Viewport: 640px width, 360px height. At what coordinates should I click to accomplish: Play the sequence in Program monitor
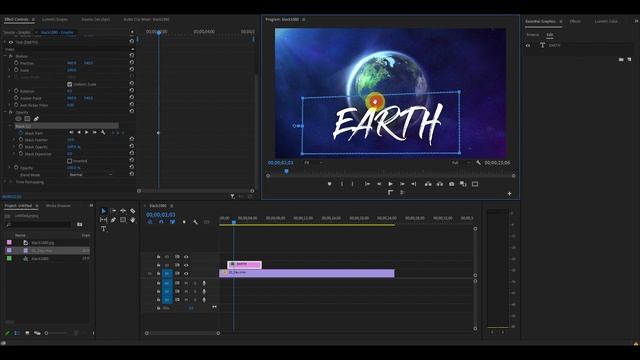pyautogui.click(x=391, y=184)
